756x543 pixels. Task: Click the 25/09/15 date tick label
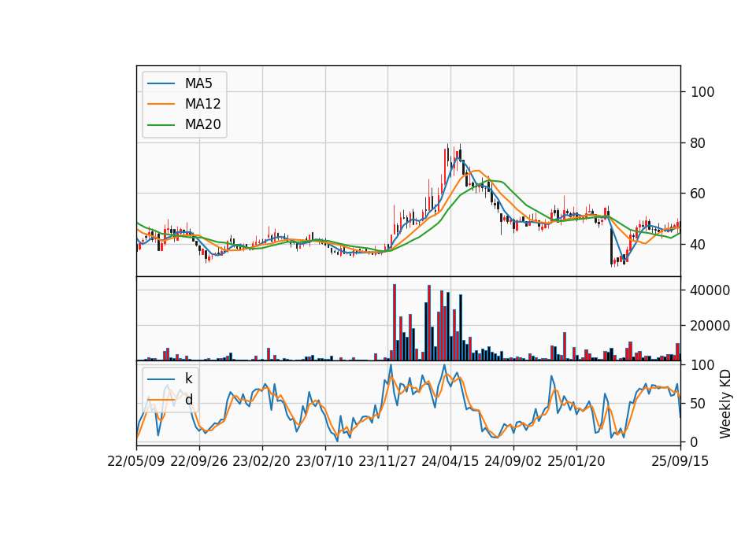click(x=680, y=461)
